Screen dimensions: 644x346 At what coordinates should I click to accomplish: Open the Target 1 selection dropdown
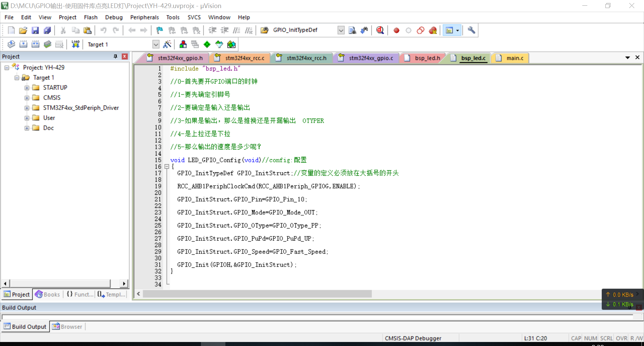156,44
